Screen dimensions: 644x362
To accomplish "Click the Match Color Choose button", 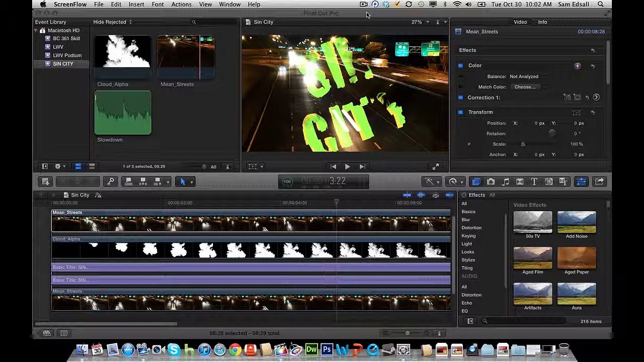I will click(x=526, y=87).
